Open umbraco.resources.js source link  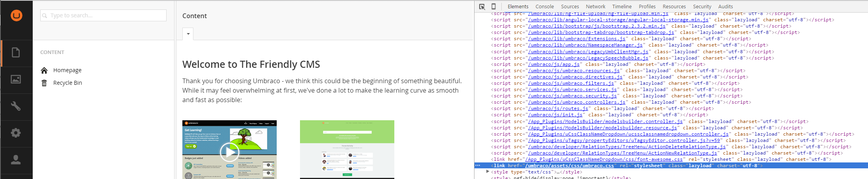click(574, 71)
